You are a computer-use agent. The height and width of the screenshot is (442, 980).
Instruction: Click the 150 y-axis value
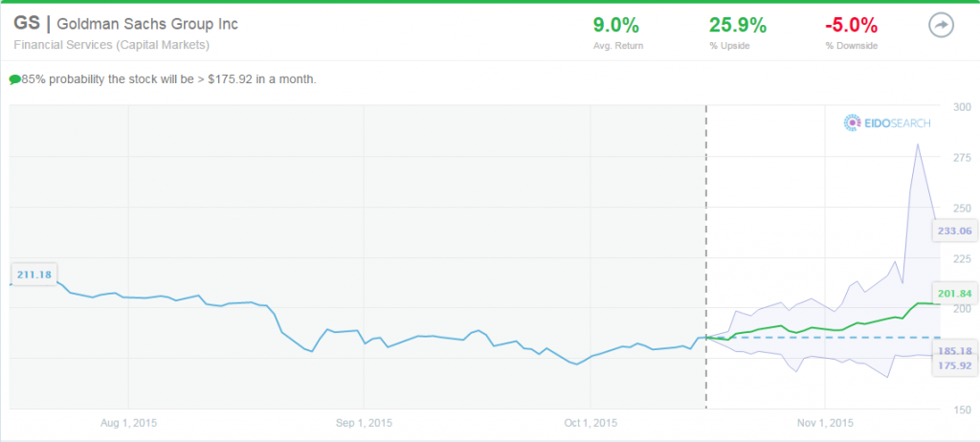tap(963, 409)
